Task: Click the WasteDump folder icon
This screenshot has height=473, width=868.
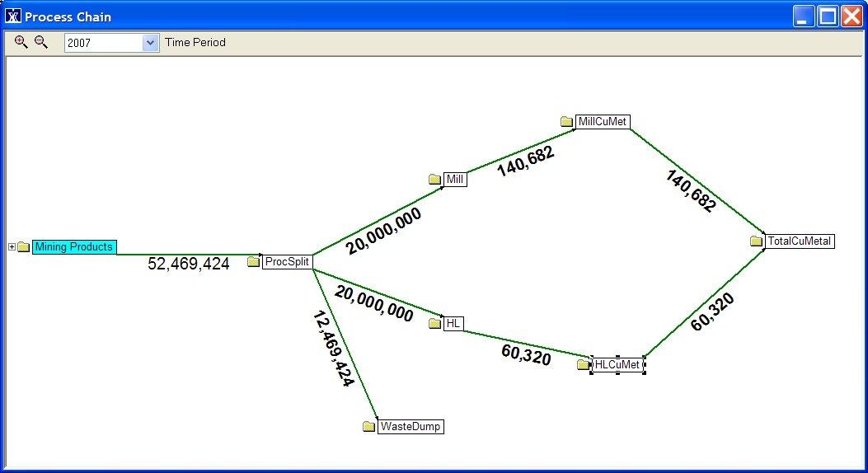Action: click(x=369, y=427)
